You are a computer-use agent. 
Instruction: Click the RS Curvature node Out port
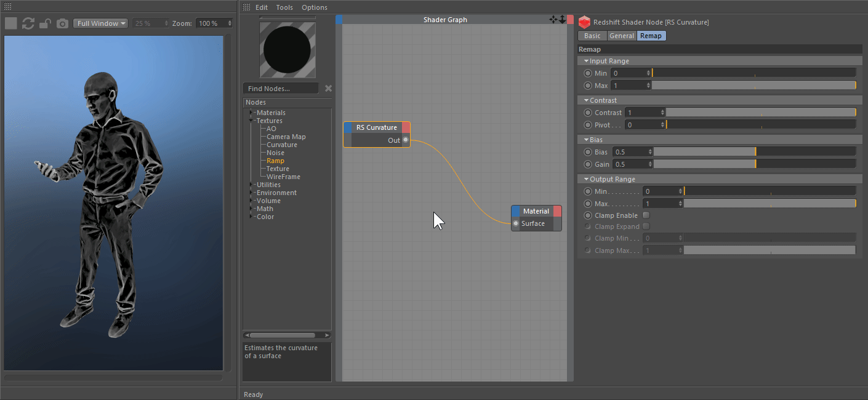pyautogui.click(x=405, y=140)
